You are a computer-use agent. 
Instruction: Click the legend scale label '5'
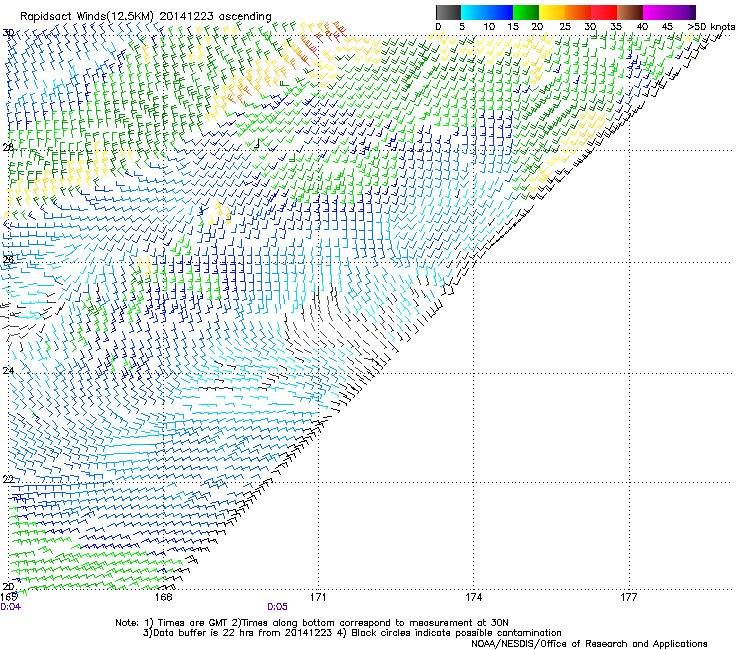click(x=462, y=26)
